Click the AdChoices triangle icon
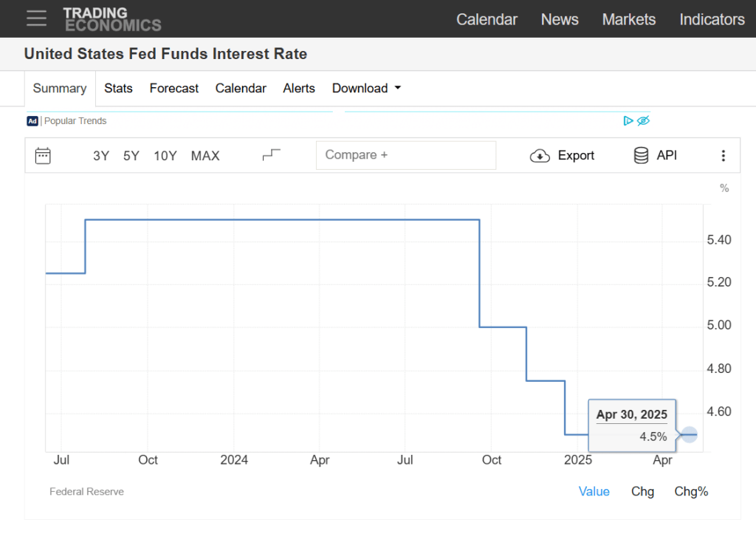Image resolution: width=756 pixels, height=534 pixels. (x=628, y=121)
